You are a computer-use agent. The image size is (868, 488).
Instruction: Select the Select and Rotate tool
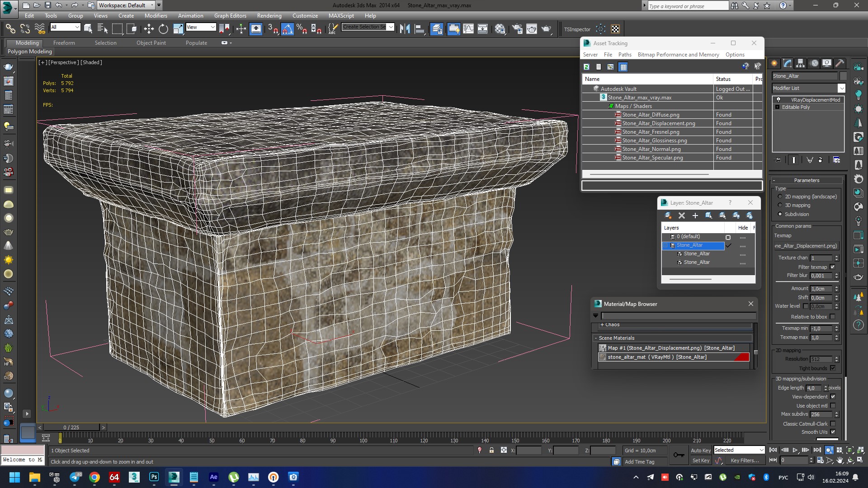163,29
